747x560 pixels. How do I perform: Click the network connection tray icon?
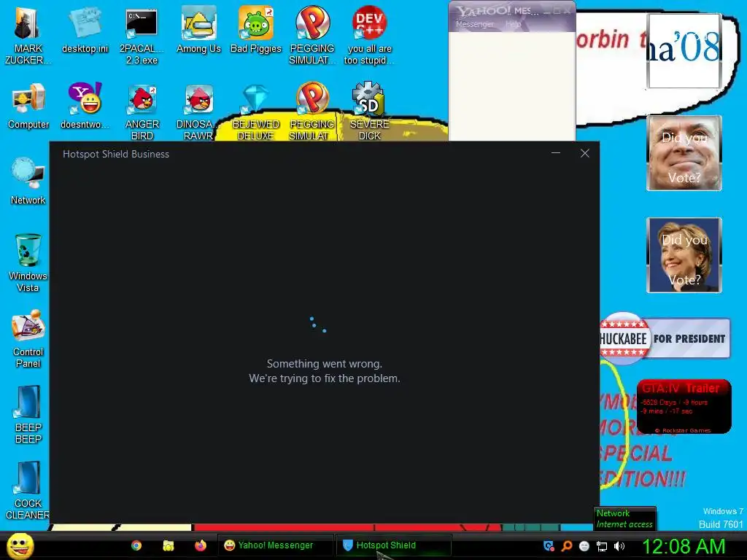(x=602, y=546)
